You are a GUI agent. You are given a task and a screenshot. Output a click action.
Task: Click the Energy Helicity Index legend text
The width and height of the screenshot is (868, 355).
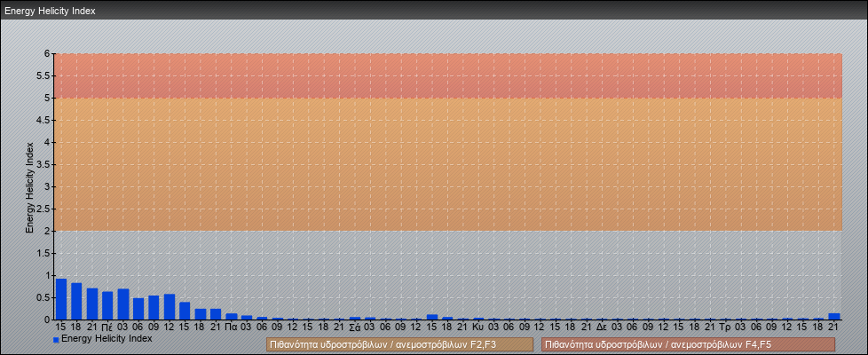pyautogui.click(x=107, y=339)
